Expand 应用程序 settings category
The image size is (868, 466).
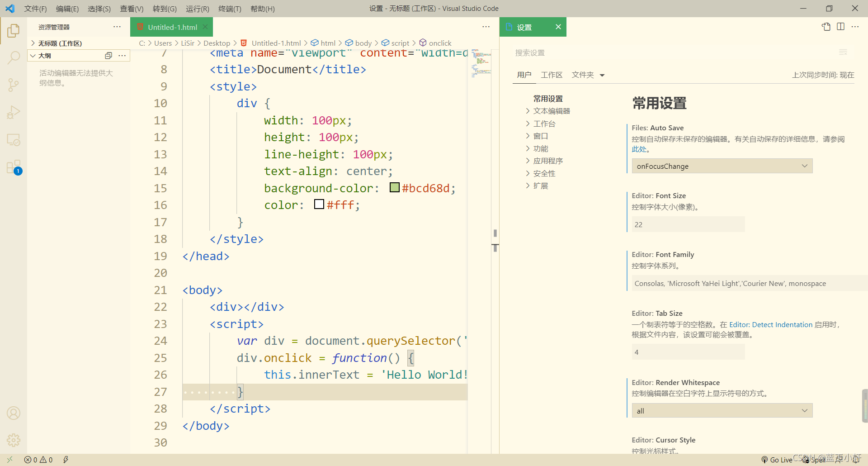pyautogui.click(x=548, y=161)
